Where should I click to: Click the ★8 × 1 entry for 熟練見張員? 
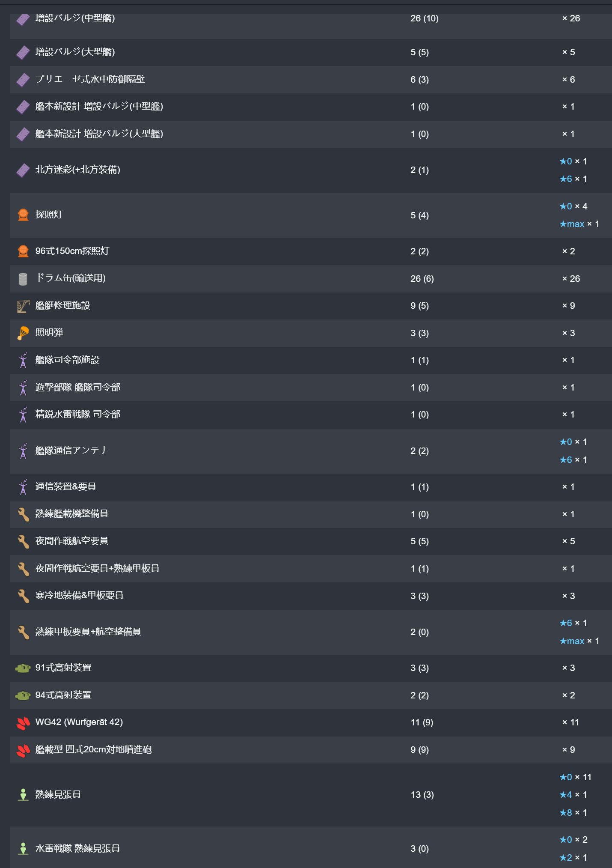click(573, 813)
